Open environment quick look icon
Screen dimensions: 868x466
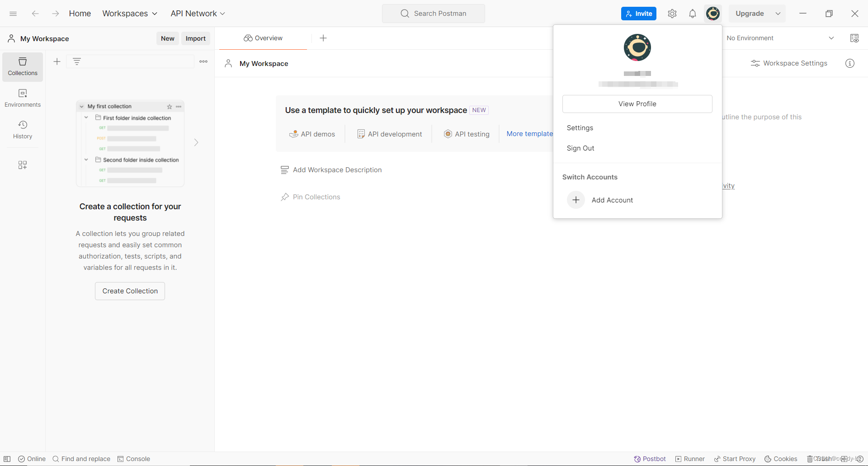[x=854, y=38]
